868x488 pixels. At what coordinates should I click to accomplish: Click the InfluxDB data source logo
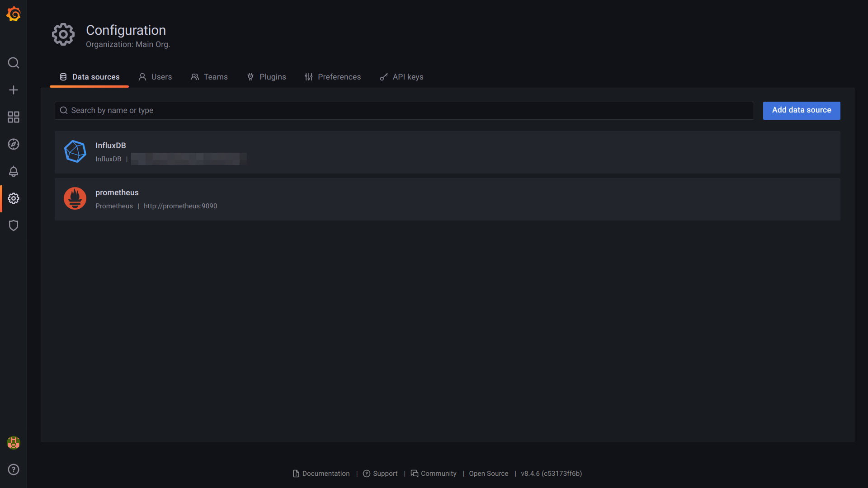(75, 152)
